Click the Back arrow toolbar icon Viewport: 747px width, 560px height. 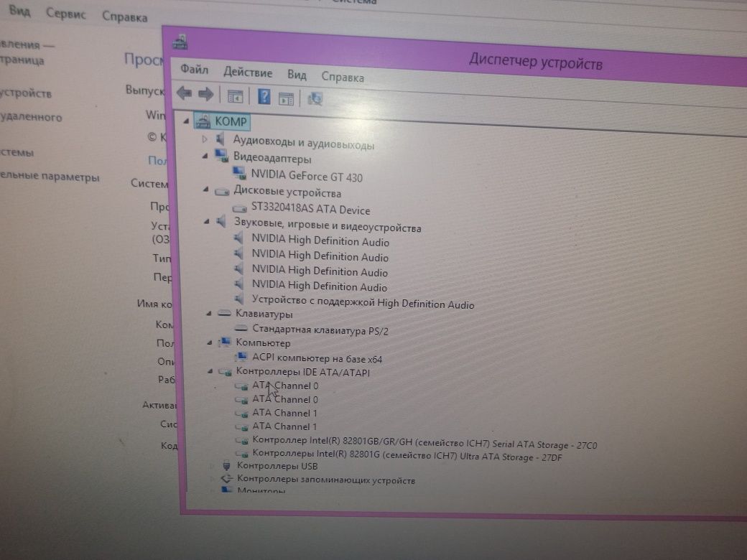click(x=184, y=93)
